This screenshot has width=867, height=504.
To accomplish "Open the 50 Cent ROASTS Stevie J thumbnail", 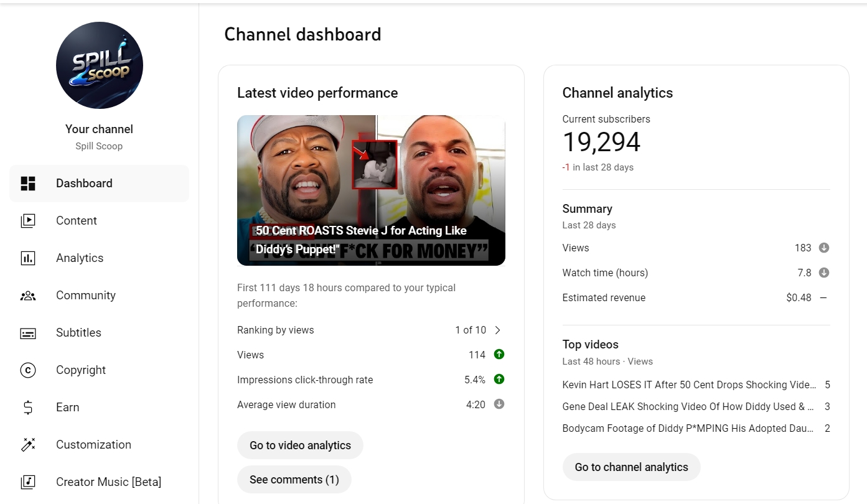I will (371, 190).
